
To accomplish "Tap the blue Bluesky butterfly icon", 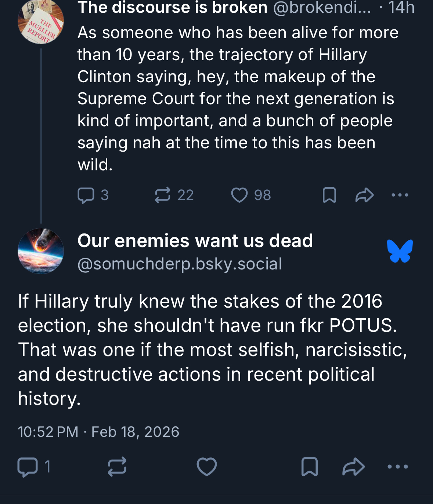I will [400, 251].
